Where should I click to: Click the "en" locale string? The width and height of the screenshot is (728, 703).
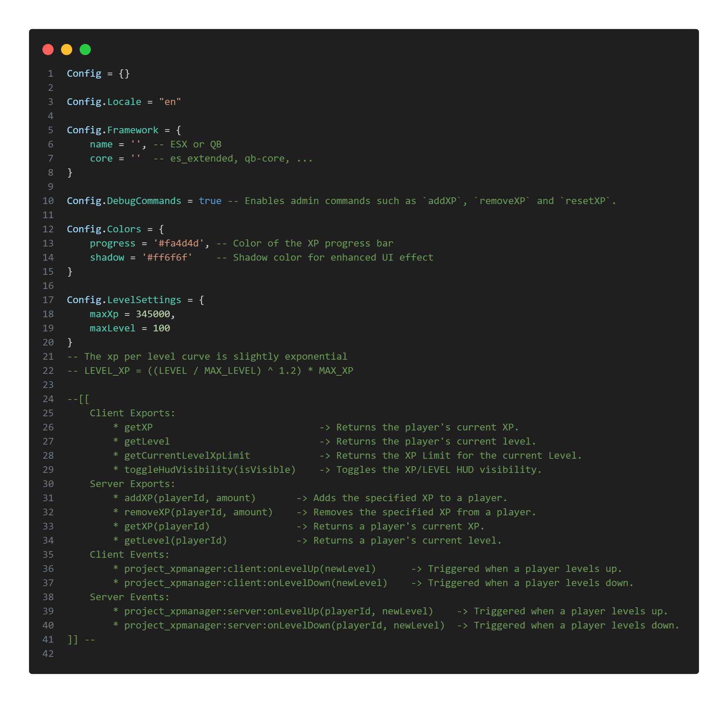[170, 102]
